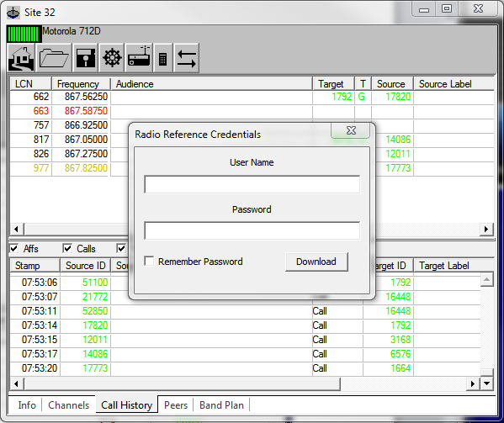Open the calculator icon in toolbar

pos(163,58)
